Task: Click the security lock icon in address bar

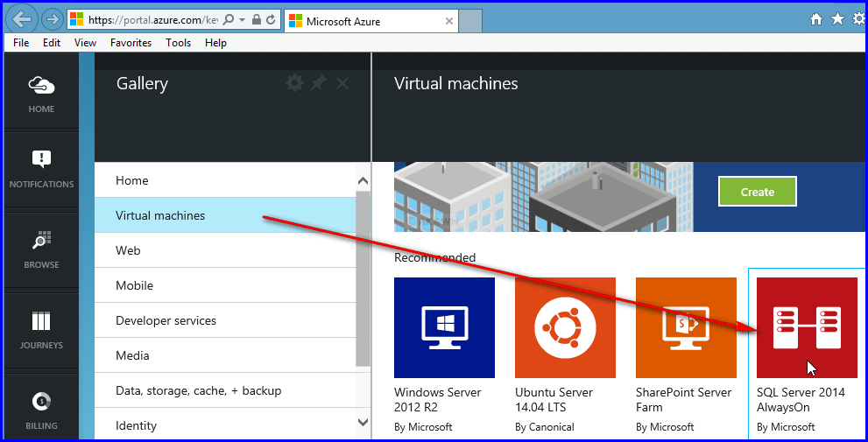Action: click(x=257, y=20)
